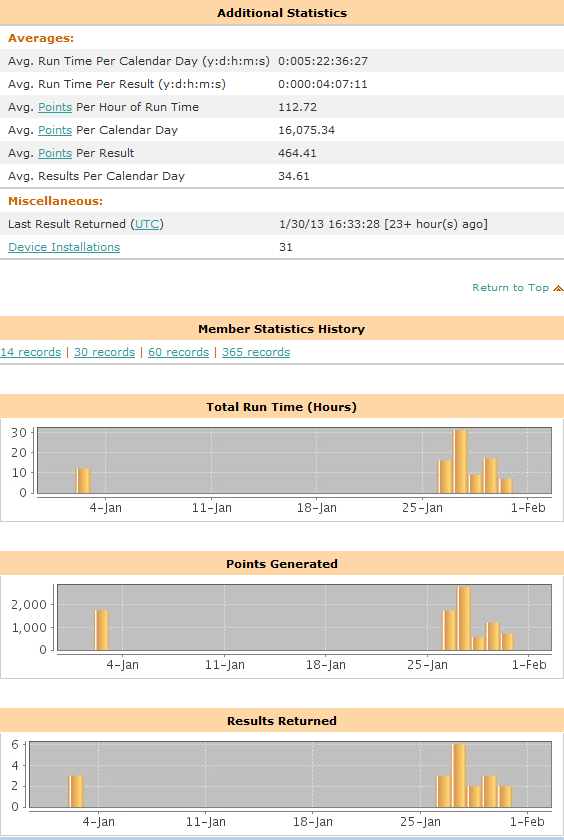Viewport: 564px width, 840px height.
Task: Show 14 records of history
Action: coord(31,352)
